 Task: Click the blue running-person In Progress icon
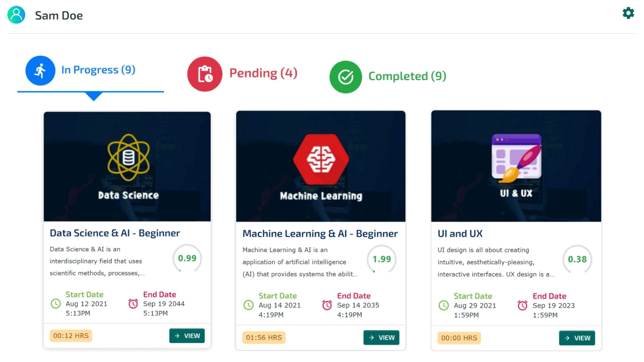tap(40, 71)
